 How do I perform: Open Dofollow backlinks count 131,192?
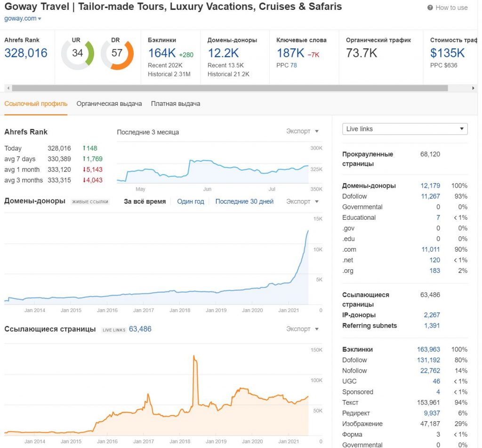(x=428, y=360)
